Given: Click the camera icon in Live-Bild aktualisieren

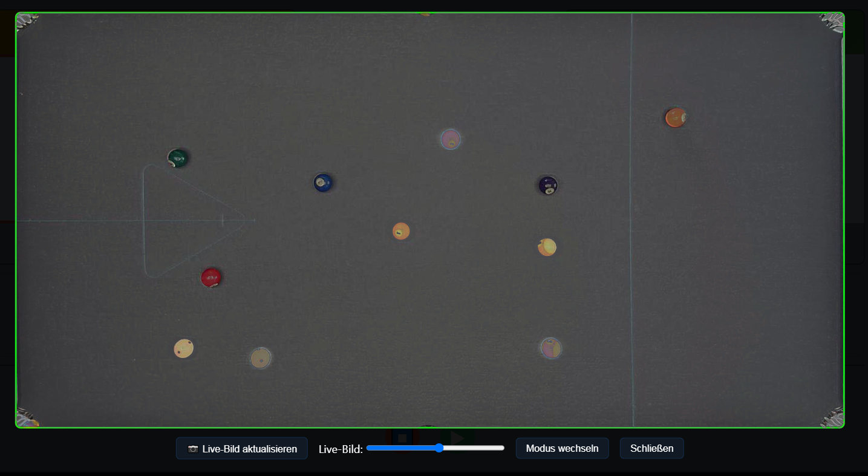Looking at the screenshot, I should click(x=193, y=449).
